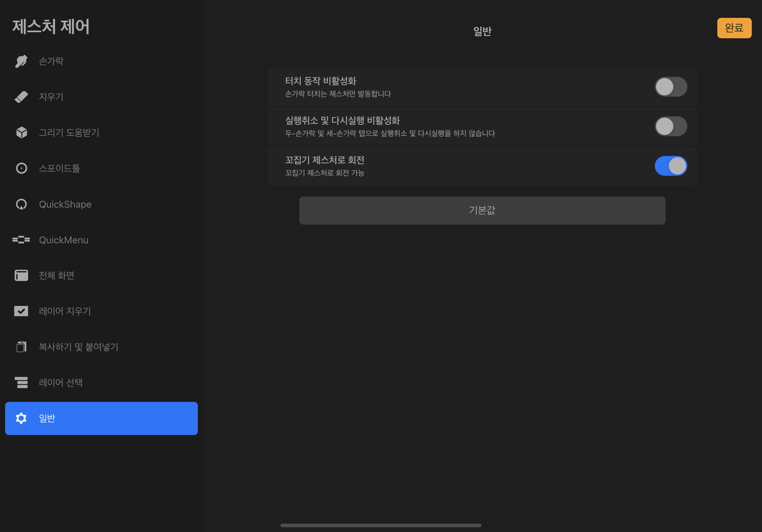Image resolution: width=762 pixels, height=532 pixels.
Task: Select the 일반 tab in sidebar
Action: coord(101,418)
